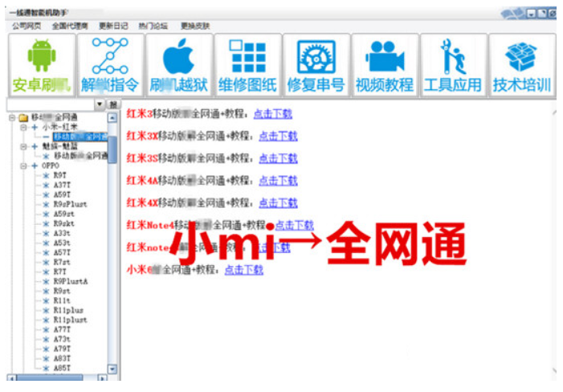563x392 pixels.
Task: Click the tree panel horizontal scroll-right arrow
Action: [x=102, y=378]
